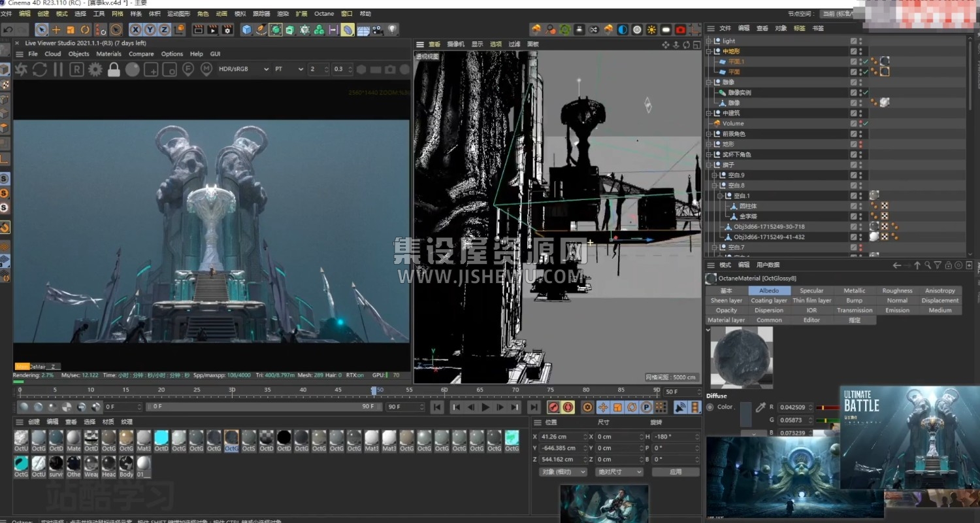980x523 pixels.
Task: Expand the 中建筑 group in tree
Action: pyautogui.click(x=709, y=113)
